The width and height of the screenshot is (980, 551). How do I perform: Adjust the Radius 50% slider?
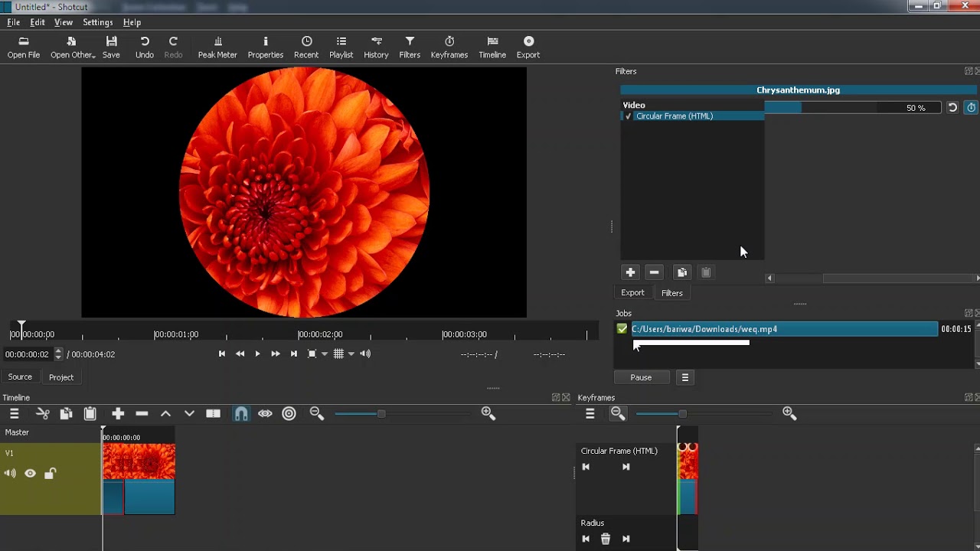[851, 108]
